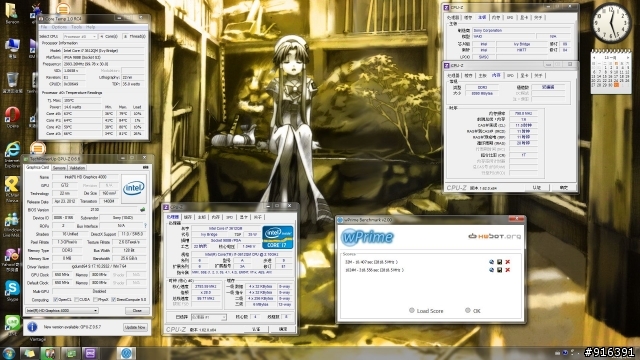
Task: Save the 1024M wPrime score with disk icon
Action: [499, 270]
